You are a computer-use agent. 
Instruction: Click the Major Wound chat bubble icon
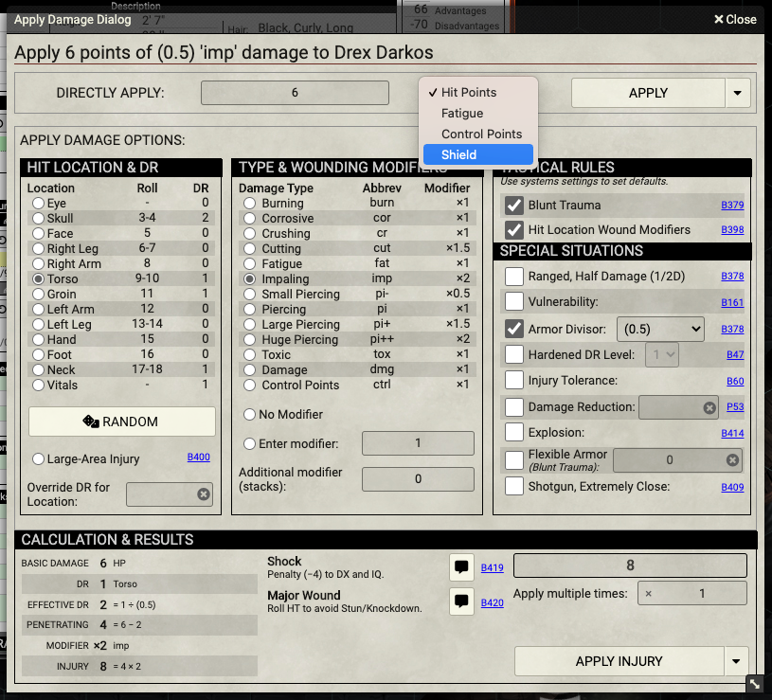[461, 601]
